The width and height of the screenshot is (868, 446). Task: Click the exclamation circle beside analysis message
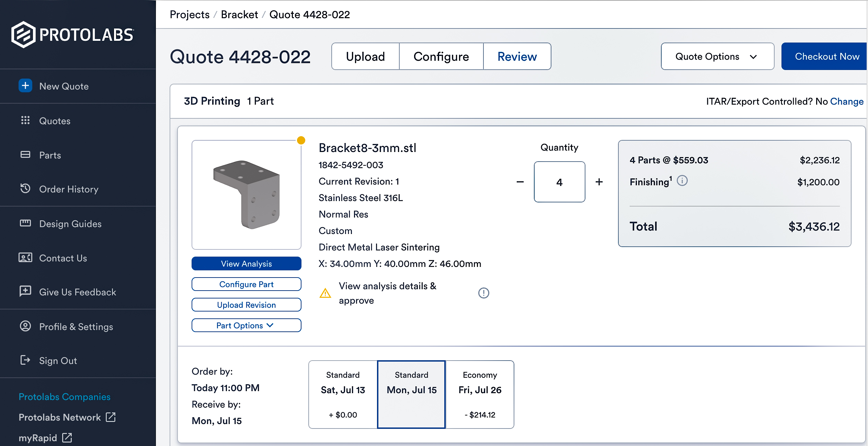click(x=483, y=293)
